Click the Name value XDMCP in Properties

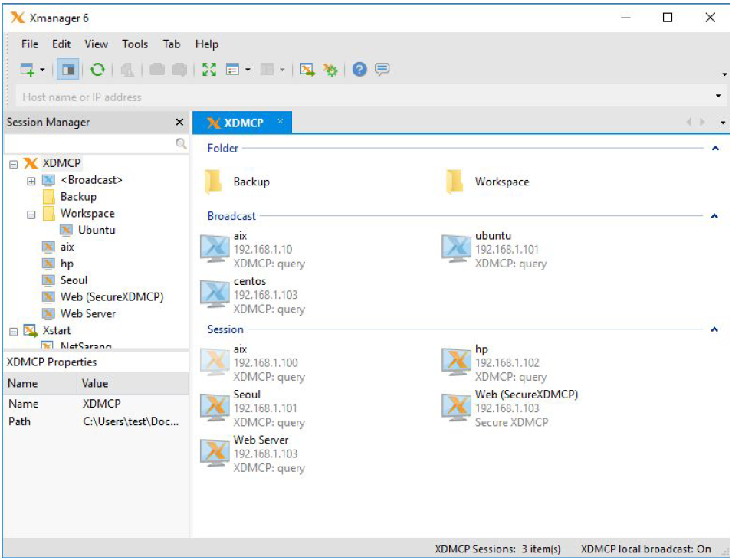click(x=102, y=404)
